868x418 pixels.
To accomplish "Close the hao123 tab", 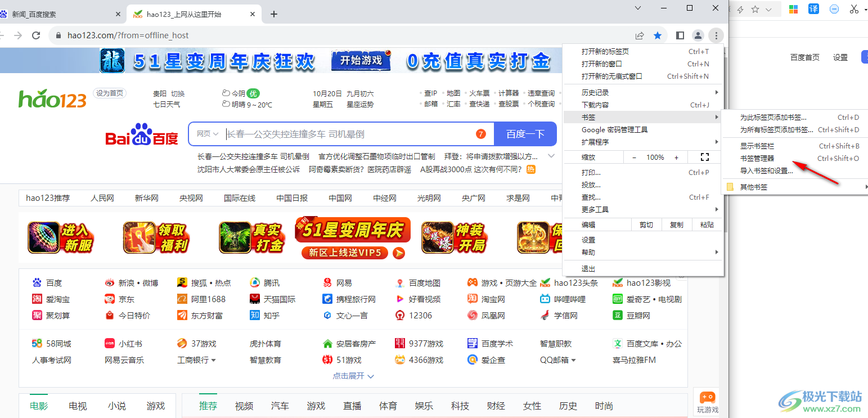I will [x=253, y=14].
